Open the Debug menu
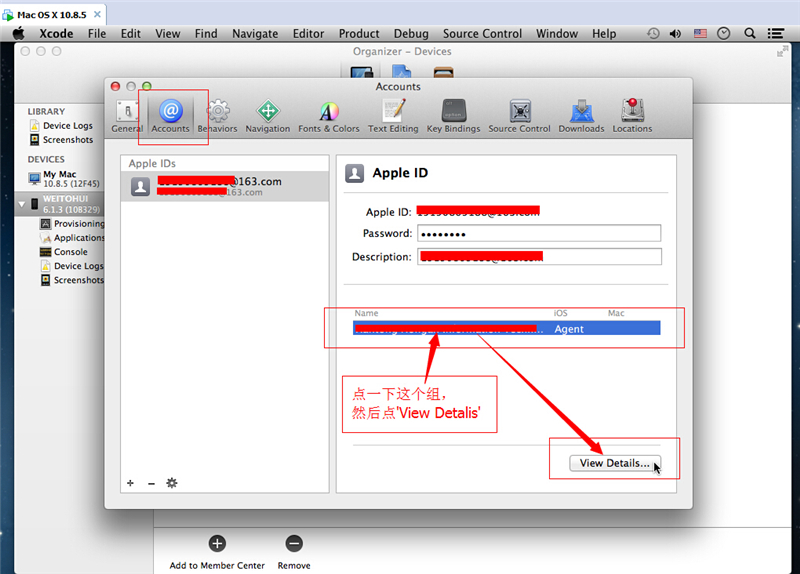This screenshot has width=800, height=574. (411, 34)
